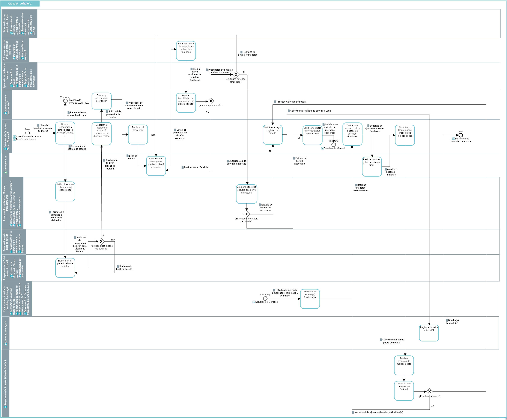Select lane header Responsable de Innovación C
Image resolution: width=507 pixels, height=420 pixels.
click(x=7, y=105)
